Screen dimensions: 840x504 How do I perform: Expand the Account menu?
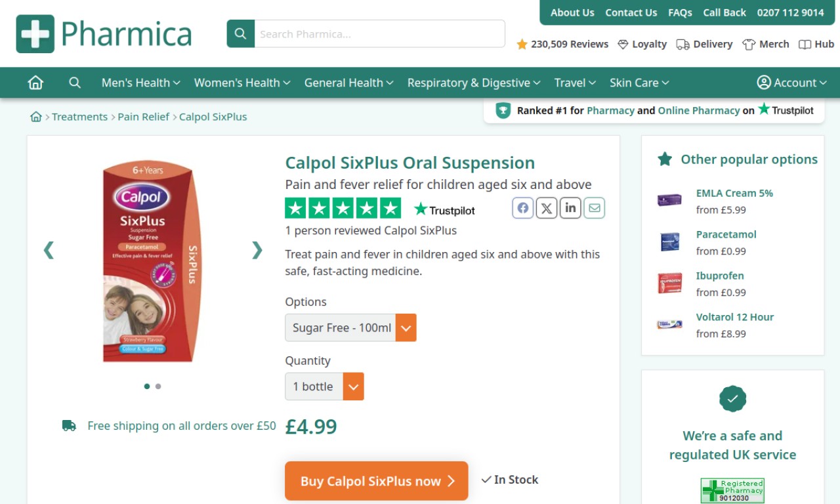pyautogui.click(x=791, y=83)
